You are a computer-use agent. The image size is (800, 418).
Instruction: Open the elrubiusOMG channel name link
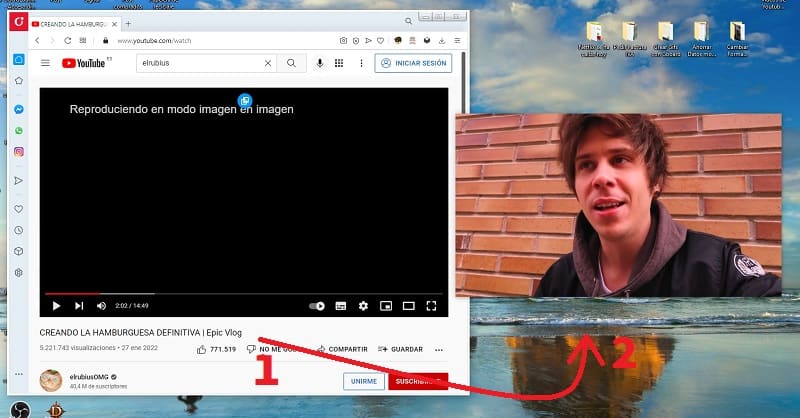tap(89, 377)
